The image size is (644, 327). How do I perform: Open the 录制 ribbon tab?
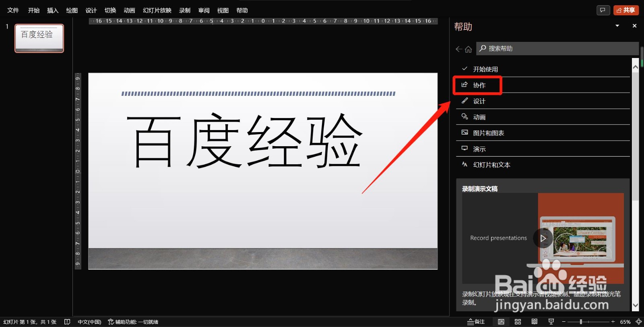pyautogui.click(x=185, y=10)
